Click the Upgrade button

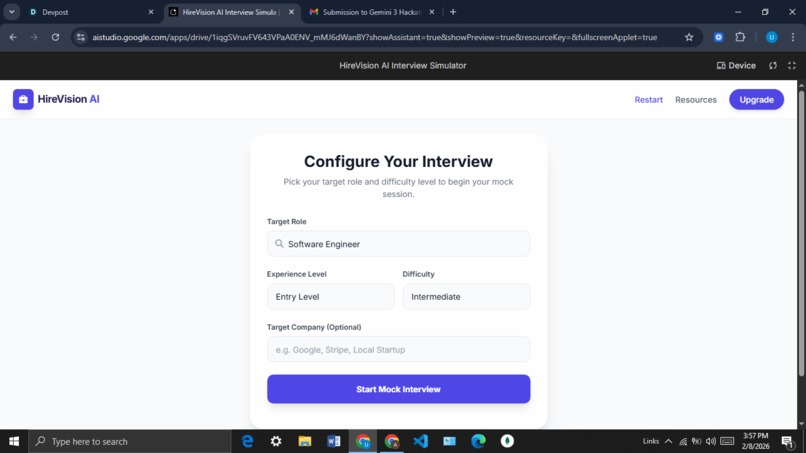[756, 100]
